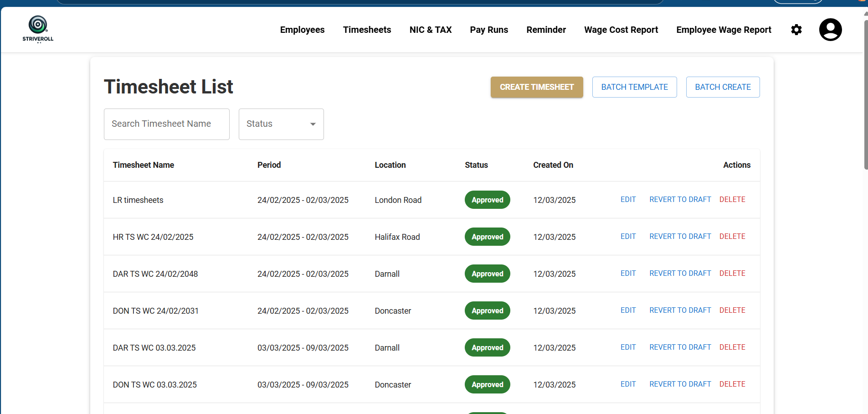This screenshot has height=414, width=868.
Task: Click the London Road location cell
Action: pos(398,200)
